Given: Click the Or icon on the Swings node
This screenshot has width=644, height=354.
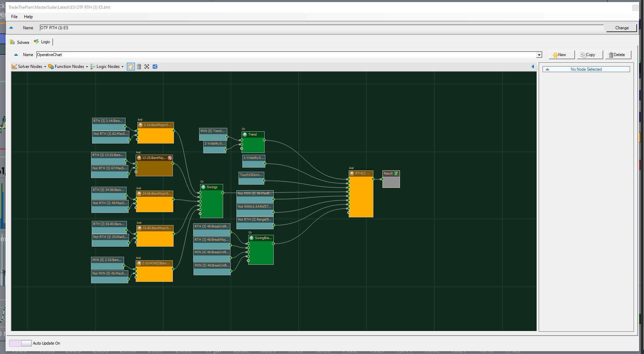Looking at the screenshot, I should coord(203,187).
